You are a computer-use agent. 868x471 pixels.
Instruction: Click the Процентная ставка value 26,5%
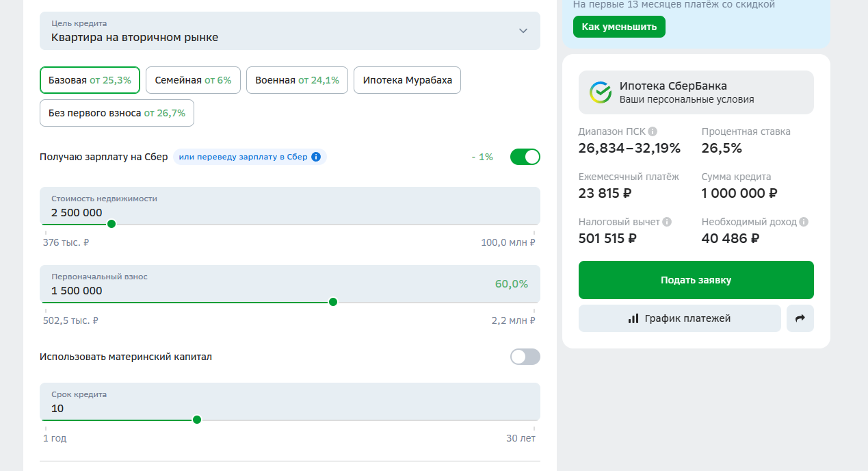point(722,149)
